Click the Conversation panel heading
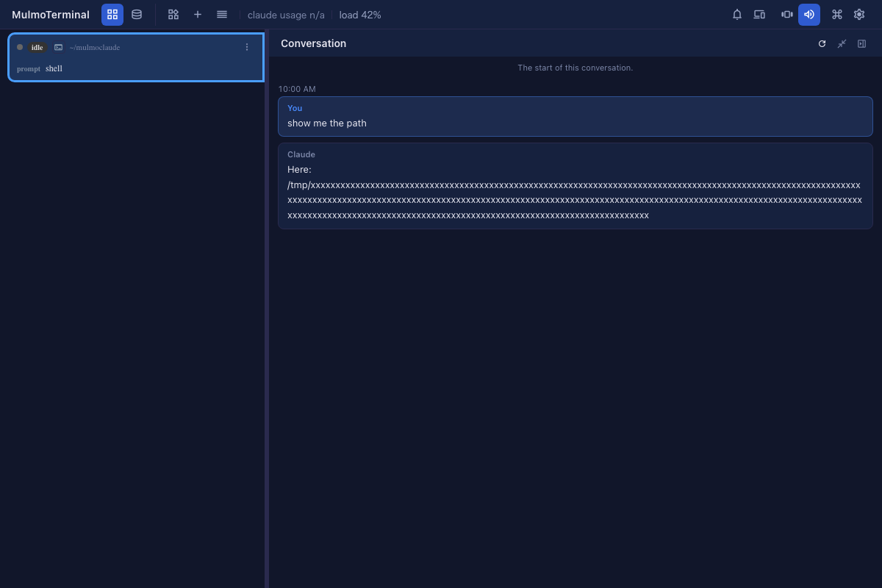This screenshot has width=882, height=588. [x=313, y=43]
